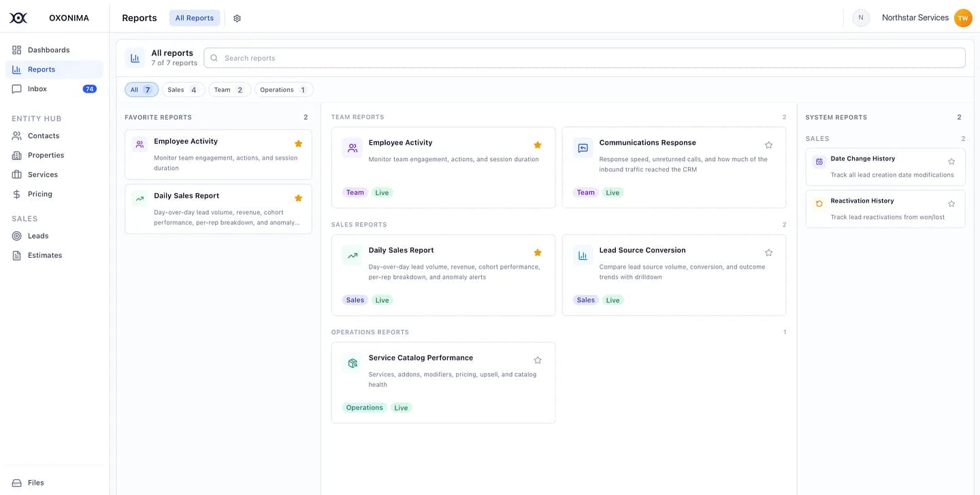980x495 pixels.
Task: Open the Service Catalog Performance title
Action: tap(421, 358)
